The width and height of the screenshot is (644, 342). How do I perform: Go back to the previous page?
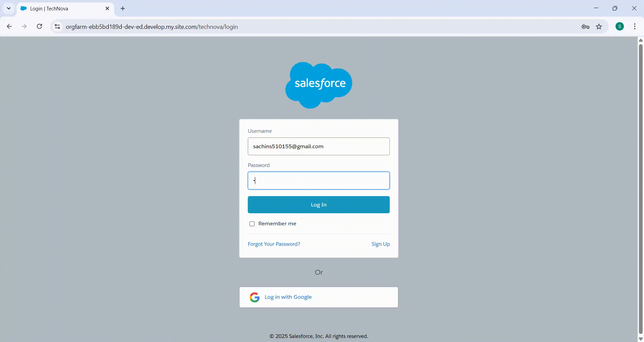(x=9, y=26)
